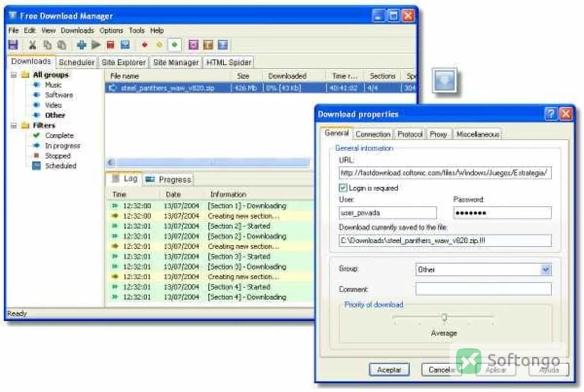Click the orange square toolbar icon
The image size is (584, 392).
(x=208, y=45)
